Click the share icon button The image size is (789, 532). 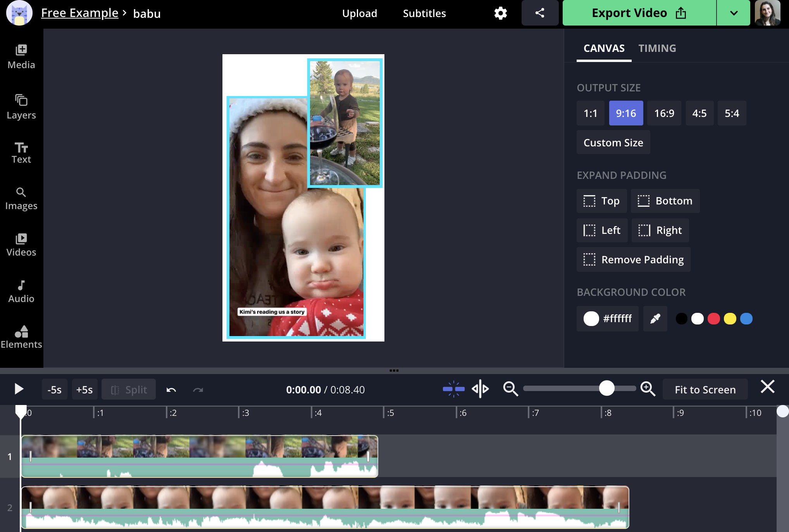click(539, 13)
